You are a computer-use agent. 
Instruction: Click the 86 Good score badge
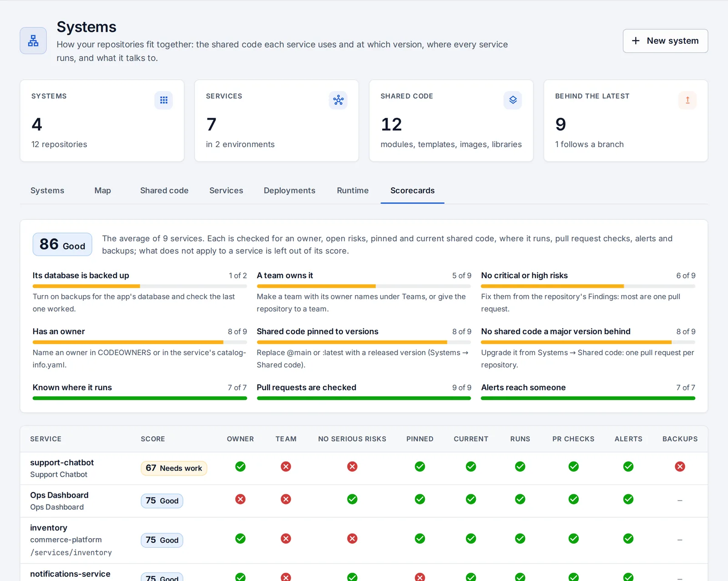[x=62, y=245]
